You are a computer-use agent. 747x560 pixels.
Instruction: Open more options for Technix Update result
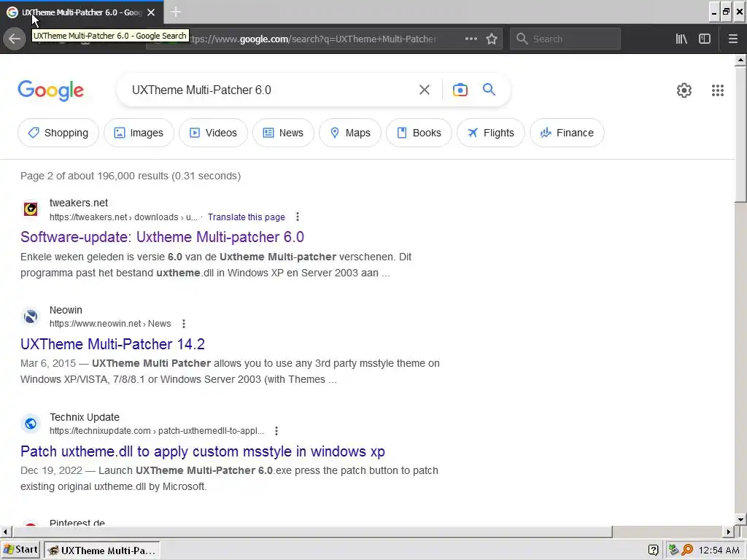click(x=276, y=431)
